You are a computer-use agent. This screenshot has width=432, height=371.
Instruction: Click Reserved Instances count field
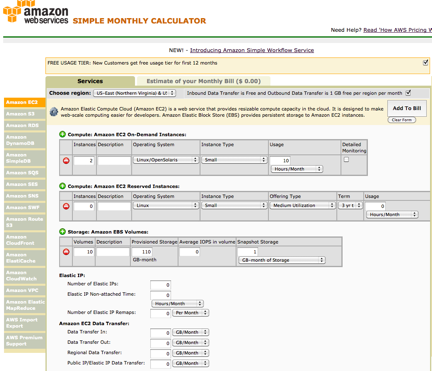point(84,206)
